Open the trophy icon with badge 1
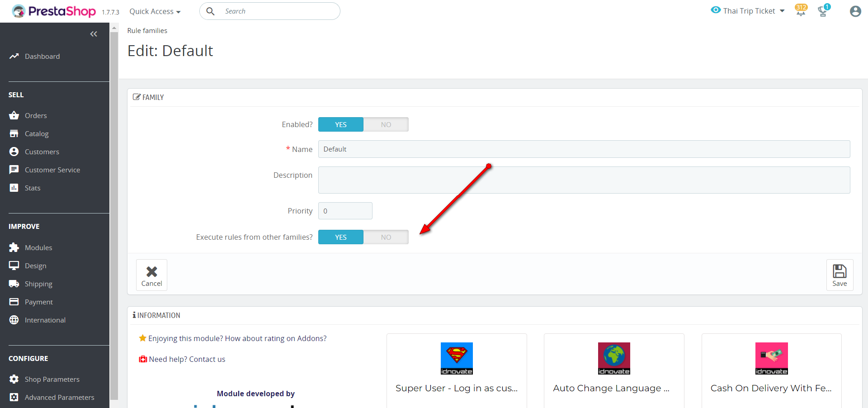868x408 pixels. [823, 10]
